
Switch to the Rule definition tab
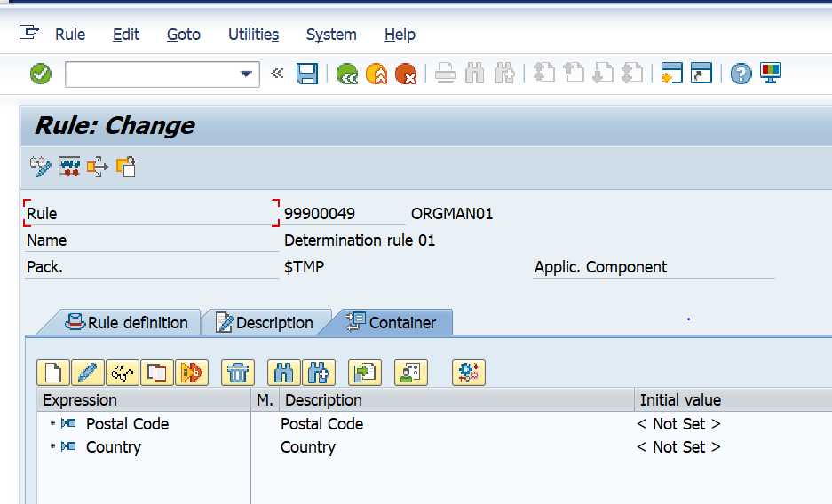(126, 323)
